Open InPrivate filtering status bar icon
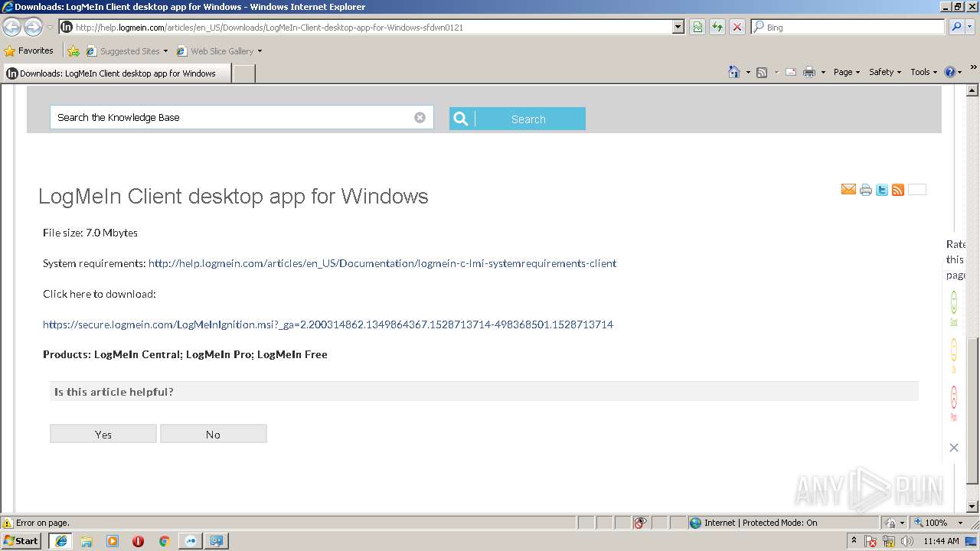 click(x=640, y=523)
